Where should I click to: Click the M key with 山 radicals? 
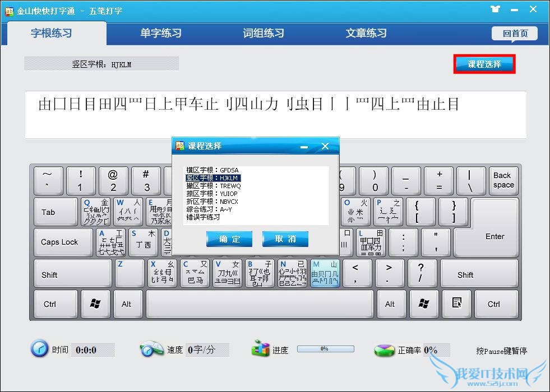(x=325, y=273)
